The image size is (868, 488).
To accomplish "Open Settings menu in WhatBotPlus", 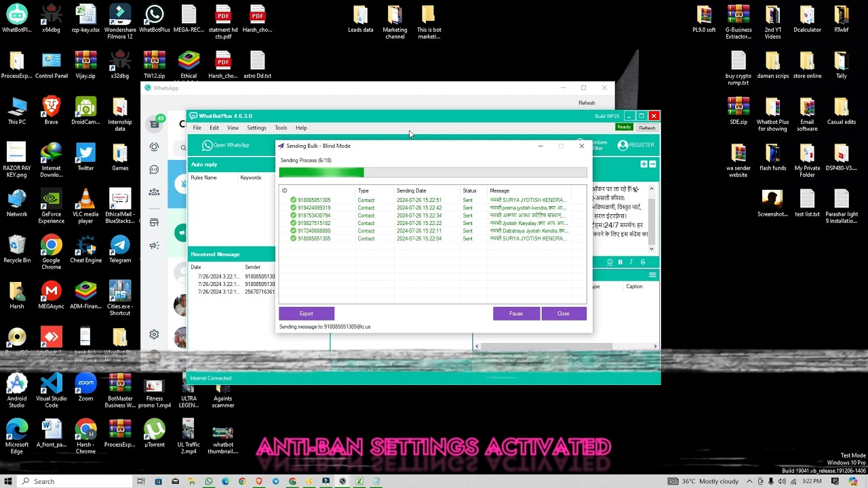I will 256,128.
